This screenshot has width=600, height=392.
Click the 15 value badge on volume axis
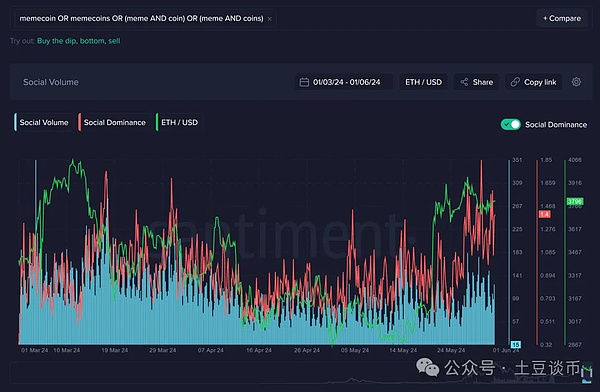point(515,344)
